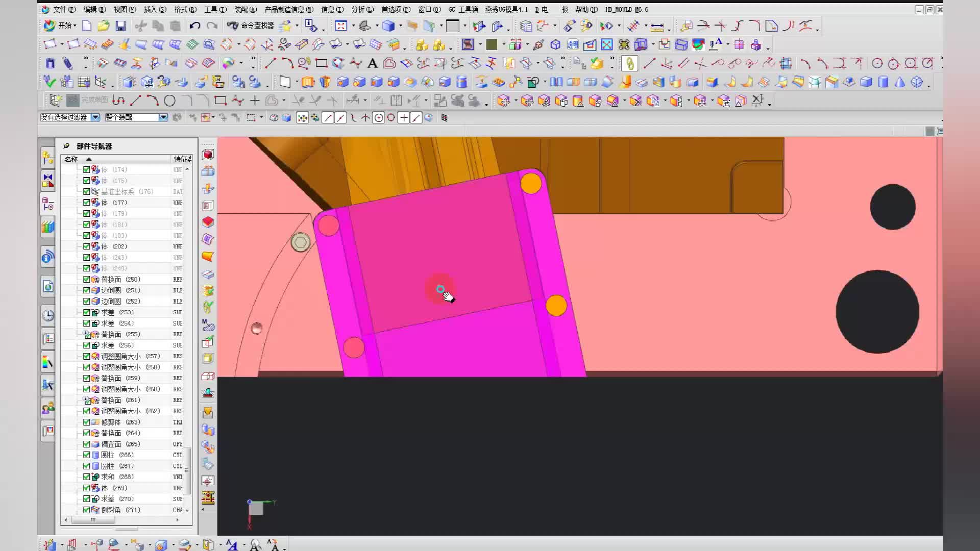
Task: Click the Save (floppy disk) icon
Action: [x=120, y=26]
